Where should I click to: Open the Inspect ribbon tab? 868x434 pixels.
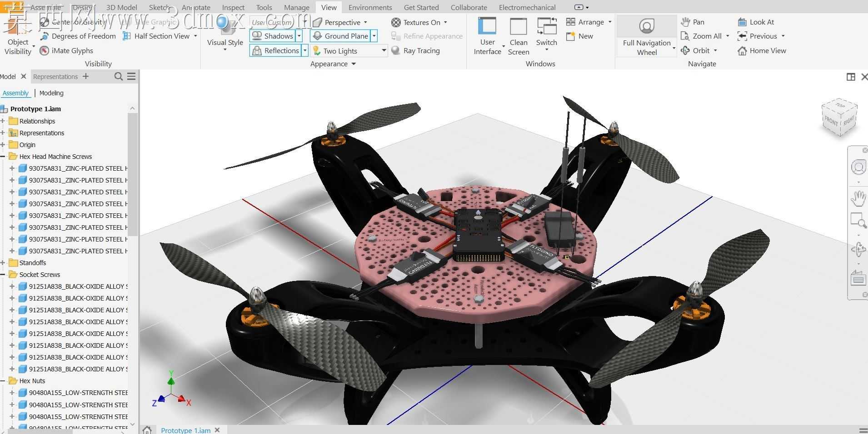pos(233,7)
